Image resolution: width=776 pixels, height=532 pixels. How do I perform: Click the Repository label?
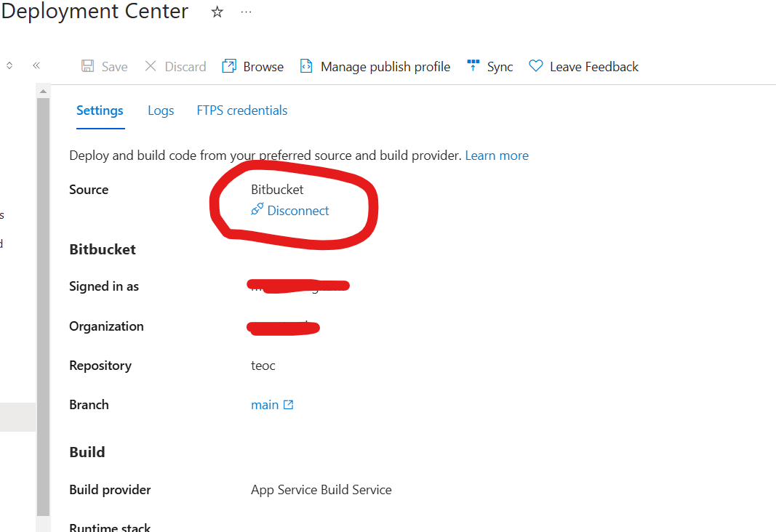[100, 366]
